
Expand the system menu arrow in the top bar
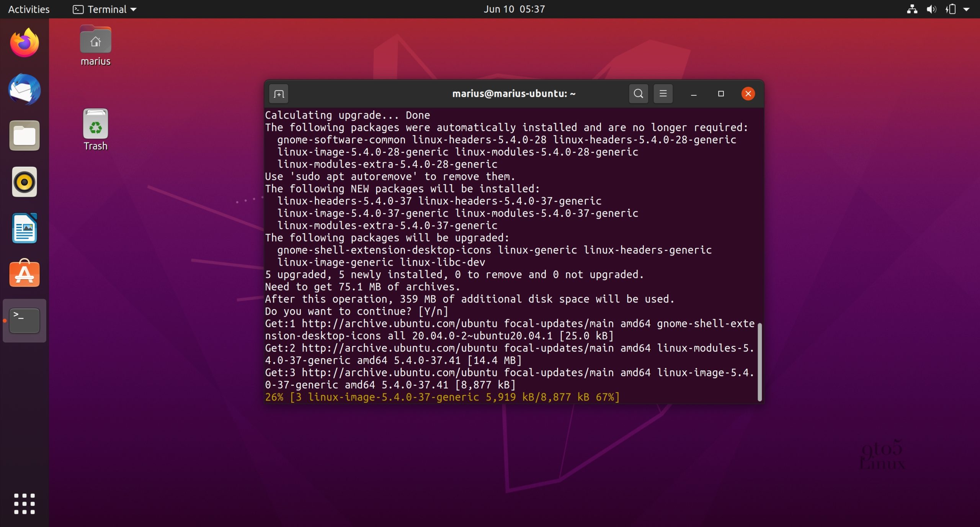(966, 10)
